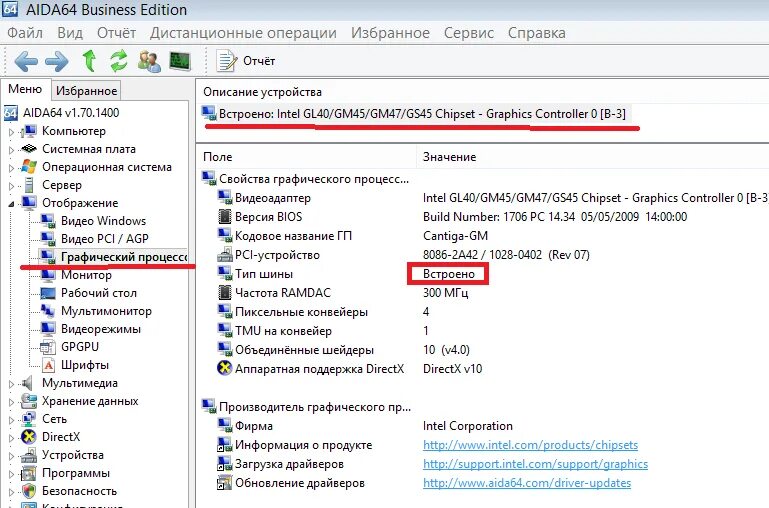
Task: Expand the Устройства tree node
Action: (11, 456)
